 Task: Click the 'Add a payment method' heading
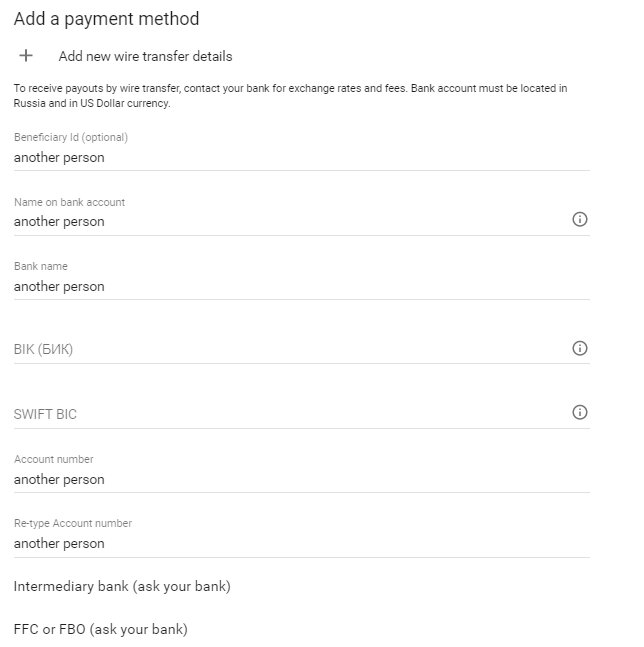[x=106, y=19]
